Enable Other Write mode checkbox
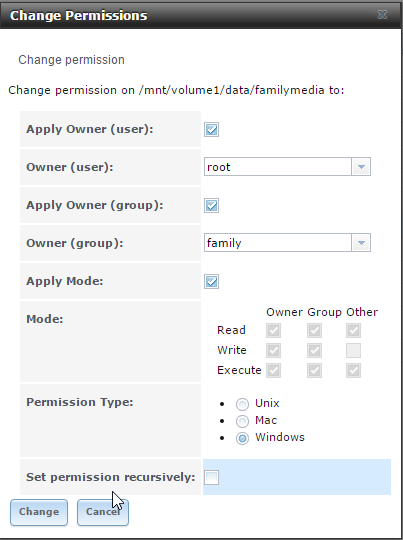This screenshot has width=403, height=540. click(x=353, y=350)
